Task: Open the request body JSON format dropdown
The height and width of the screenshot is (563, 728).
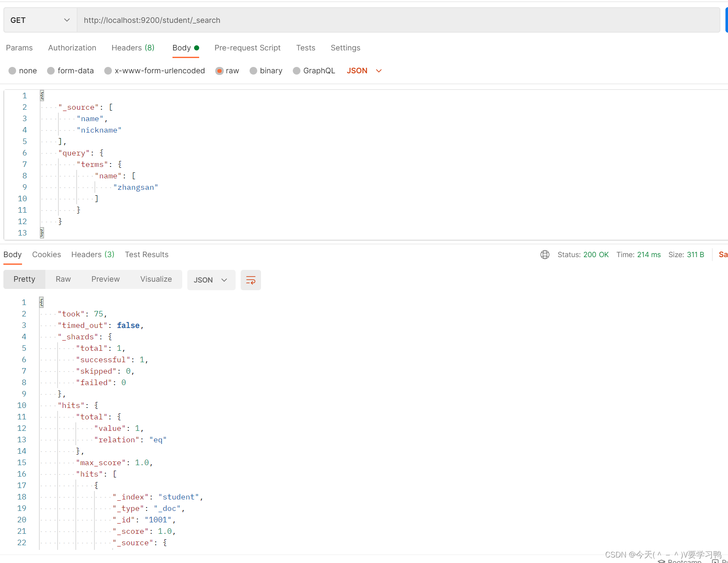Action: pos(364,71)
